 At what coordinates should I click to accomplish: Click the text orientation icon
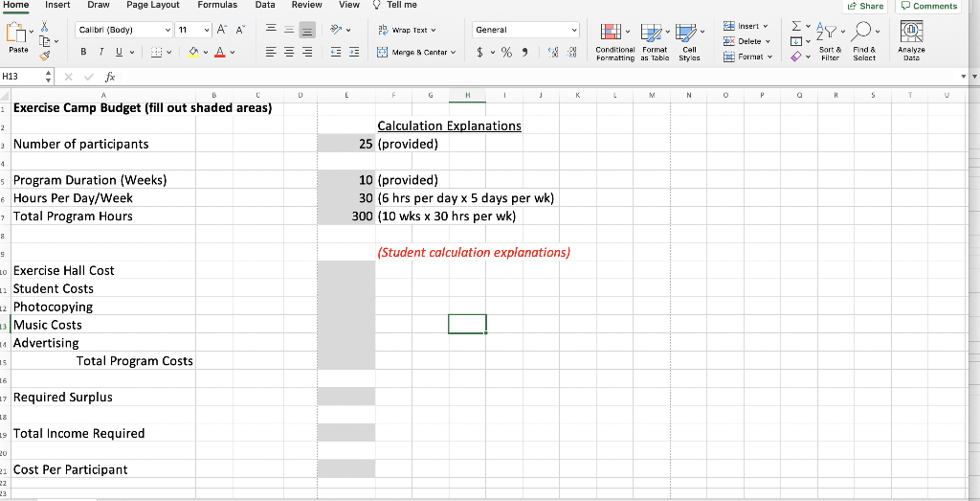point(336,30)
